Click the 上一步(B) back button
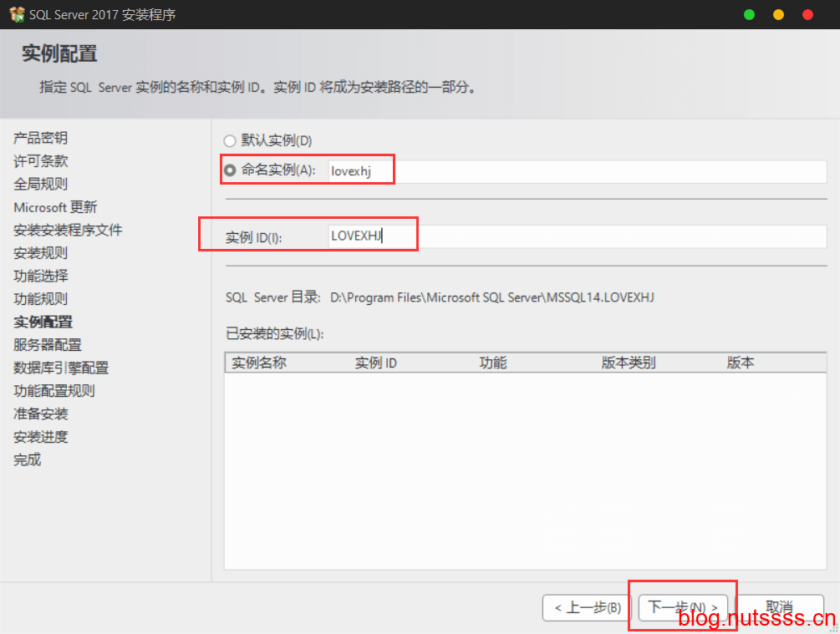The height and width of the screenshot is (634, 840). [587, 608]
